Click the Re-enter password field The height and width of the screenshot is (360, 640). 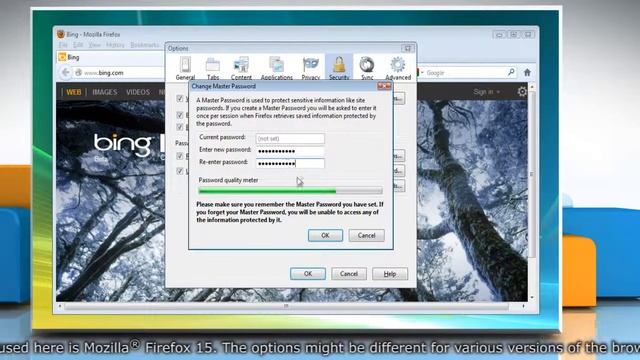290,164
